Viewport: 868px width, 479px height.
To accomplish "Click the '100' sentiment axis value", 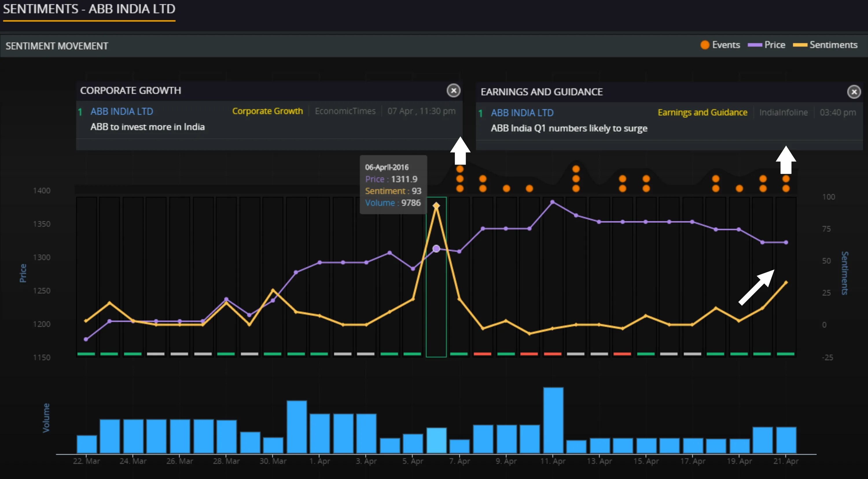I will [x=829, y=197].
